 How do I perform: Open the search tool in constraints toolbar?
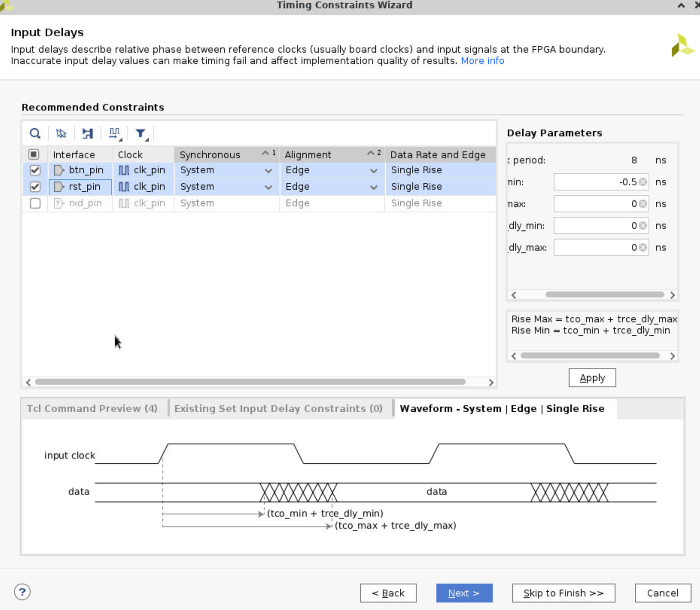35,134
